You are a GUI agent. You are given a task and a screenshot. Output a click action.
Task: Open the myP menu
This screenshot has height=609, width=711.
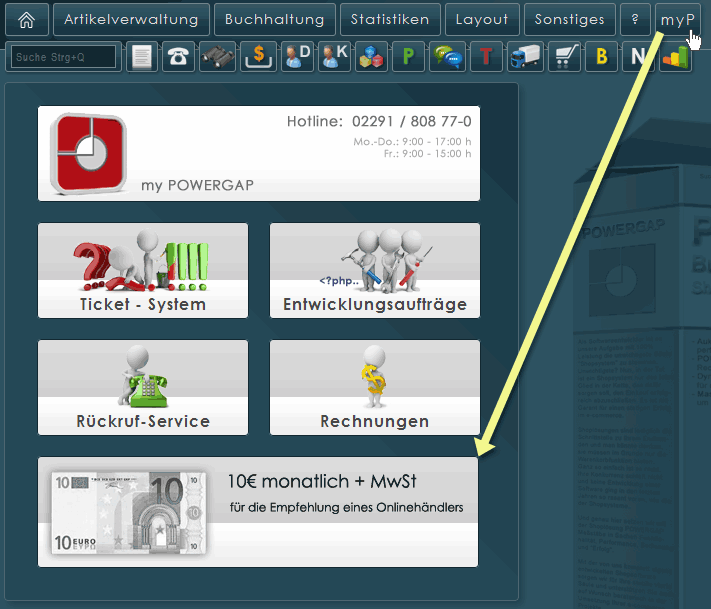coord(677,19)
